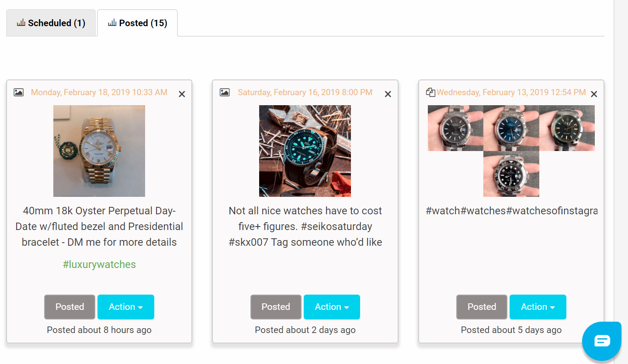Click the Monday, February 18, 2019 date link
The width and height of the screenshot is (628, 364).
tap(99, 93)
